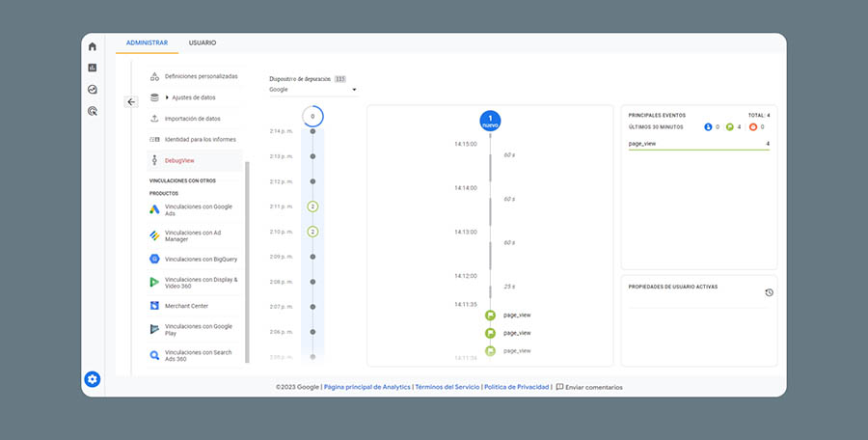Select the ADMINISTRAR tab

pyautogui.click(x=147, y=43)
